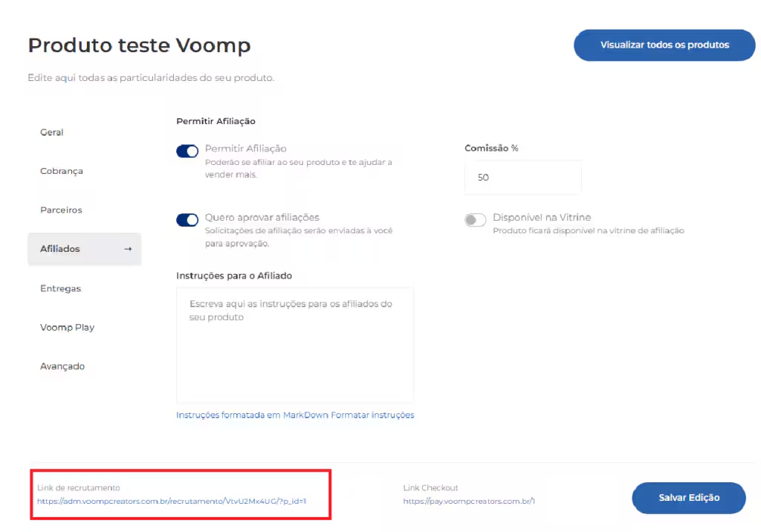This screenshot has height=532, width=761.
Task: Click the Comissão % input field
Action: coord(522,177)
